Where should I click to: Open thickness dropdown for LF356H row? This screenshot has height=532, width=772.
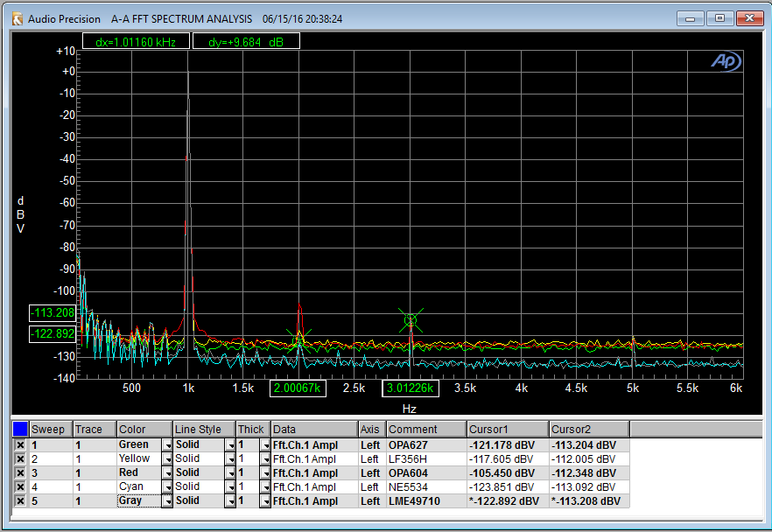click(265, 458)
